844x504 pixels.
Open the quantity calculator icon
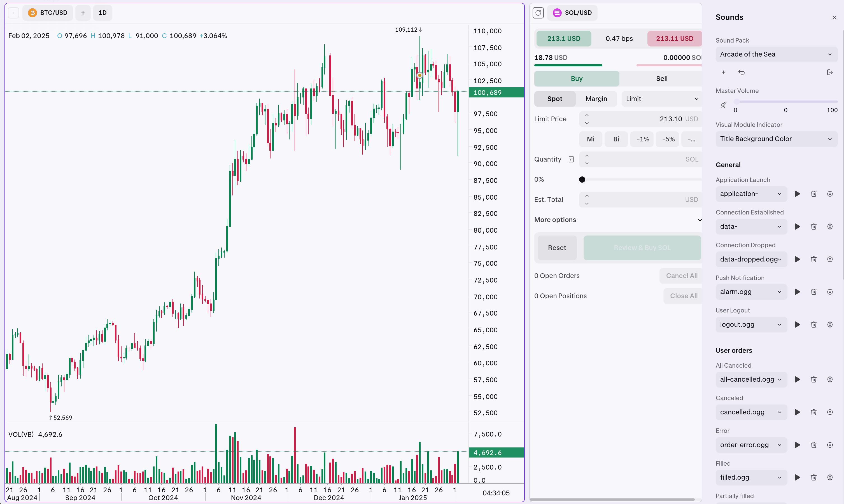point(571,159)
